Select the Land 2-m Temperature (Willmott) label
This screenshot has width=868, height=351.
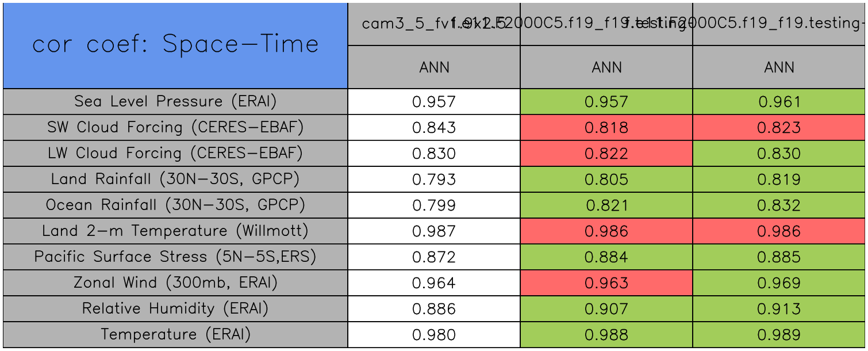[175, 231]
